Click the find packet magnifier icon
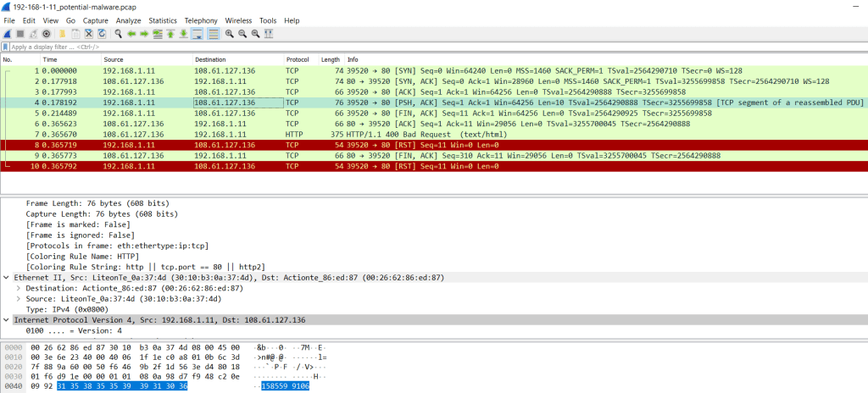The height and width of the screenshot is (393, 868). (x=119, y=33)
